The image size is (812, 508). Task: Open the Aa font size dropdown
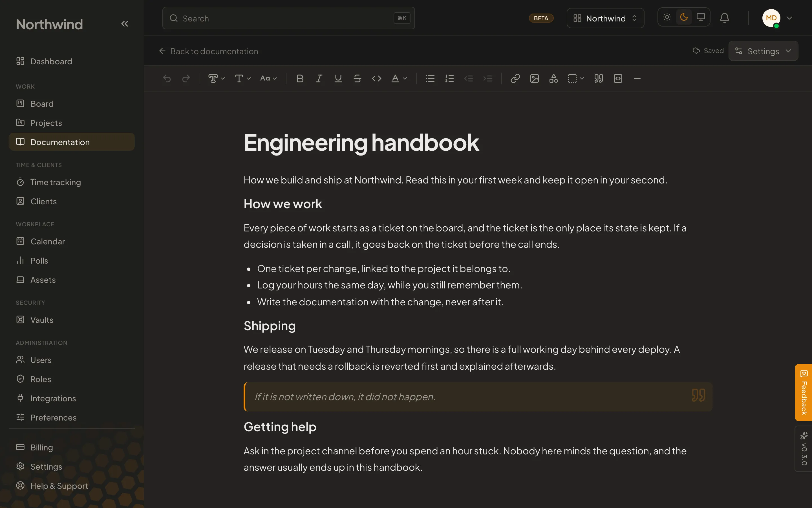(x=268, y=79)
